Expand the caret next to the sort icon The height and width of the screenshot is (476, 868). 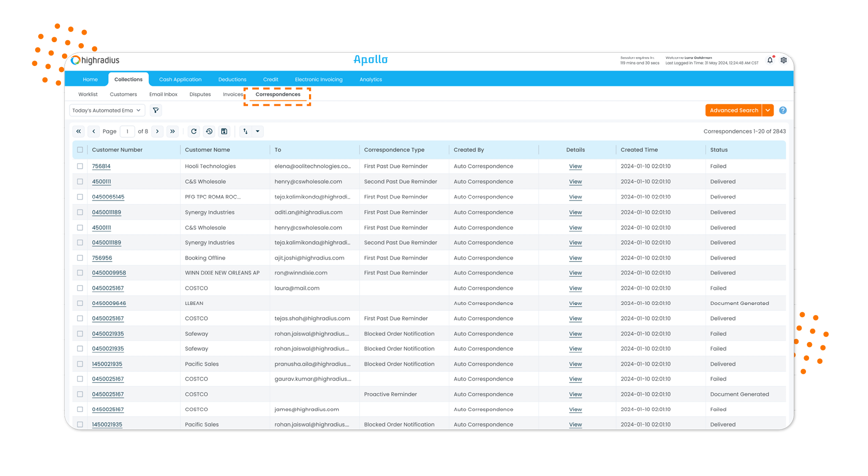tap(258, 132)
